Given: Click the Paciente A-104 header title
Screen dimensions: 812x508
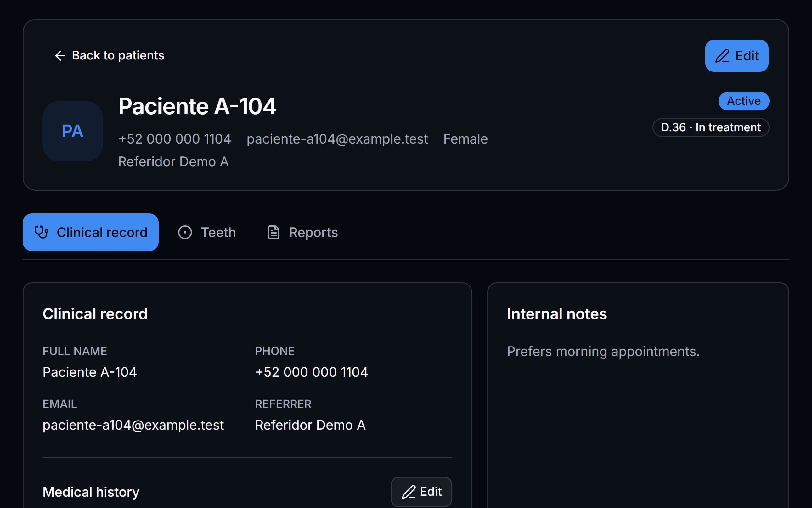Looking at the screenshot, I should [x=197, y=106].
